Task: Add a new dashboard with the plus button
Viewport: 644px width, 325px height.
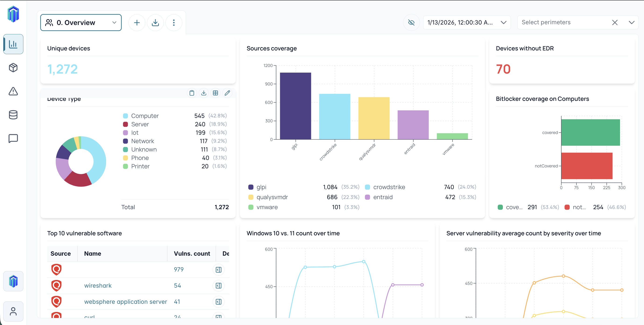Action: (137, 22)
